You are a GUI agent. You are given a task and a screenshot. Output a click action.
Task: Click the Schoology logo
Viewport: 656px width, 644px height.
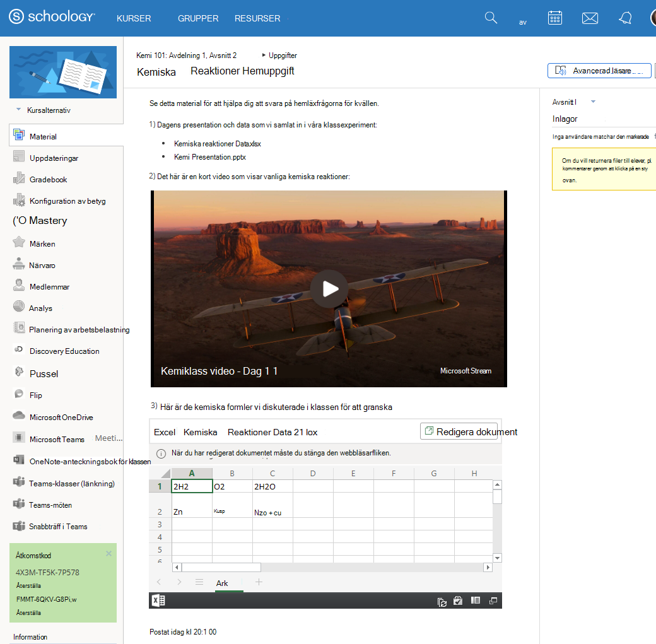(x=52, y=17)
